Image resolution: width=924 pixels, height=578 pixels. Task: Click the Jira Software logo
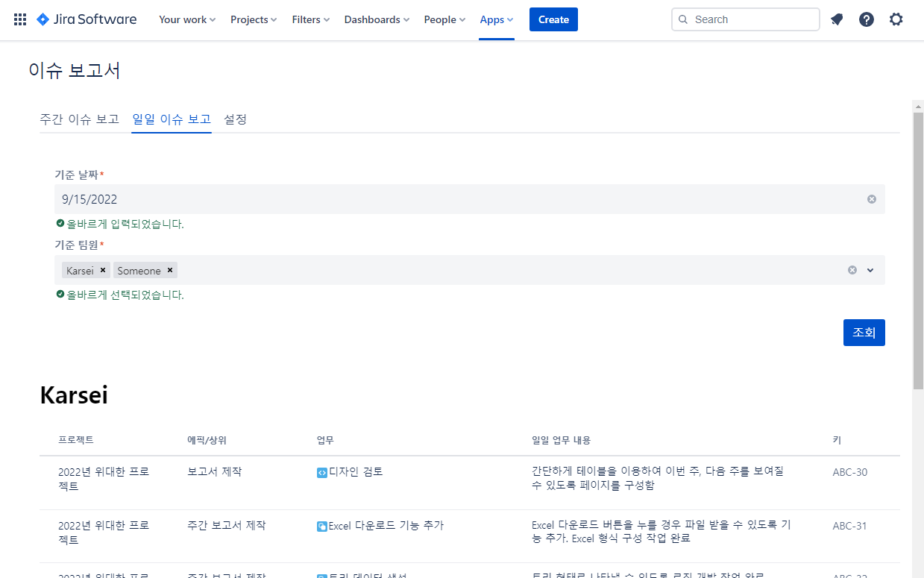(x=87, y=19)
